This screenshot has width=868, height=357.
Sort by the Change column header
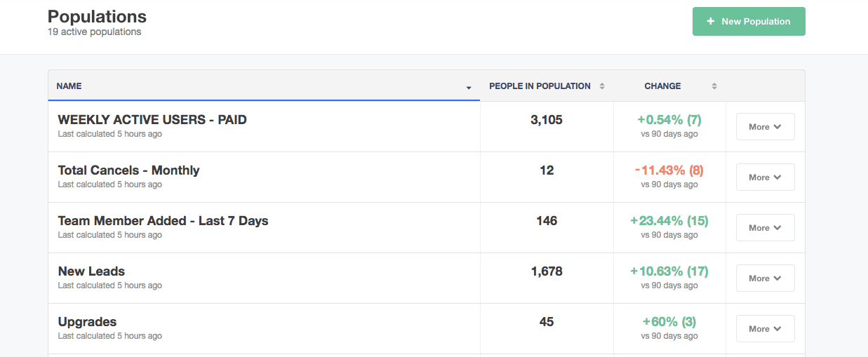point(662,86)
